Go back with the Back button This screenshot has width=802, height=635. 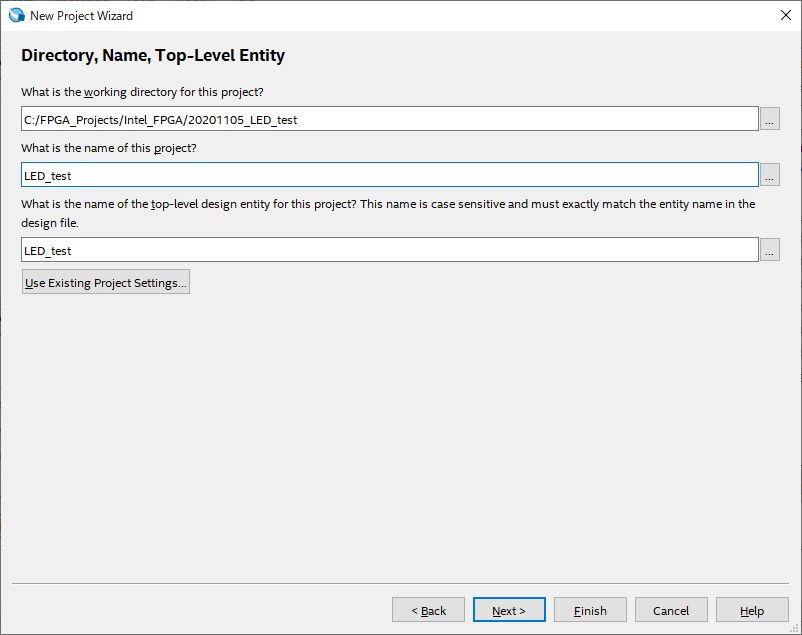pyautogui.click(x=429, y=610)
